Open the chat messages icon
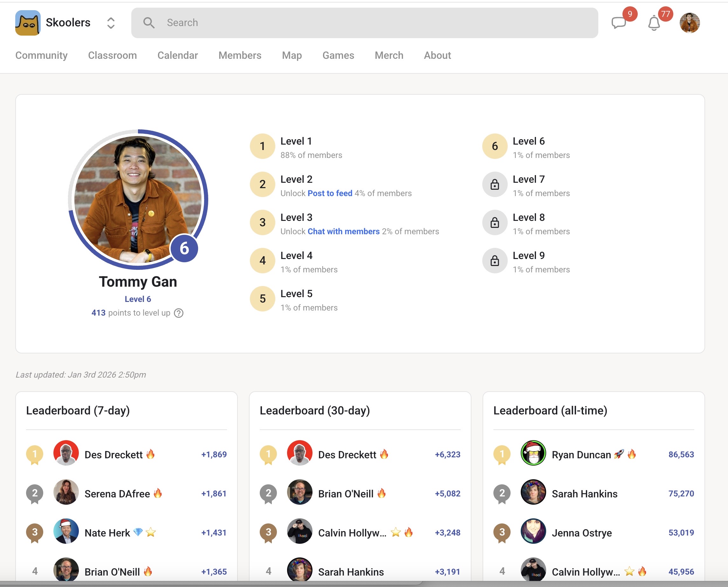The width and height of the screenshot is (728, 587). point(619,23)
